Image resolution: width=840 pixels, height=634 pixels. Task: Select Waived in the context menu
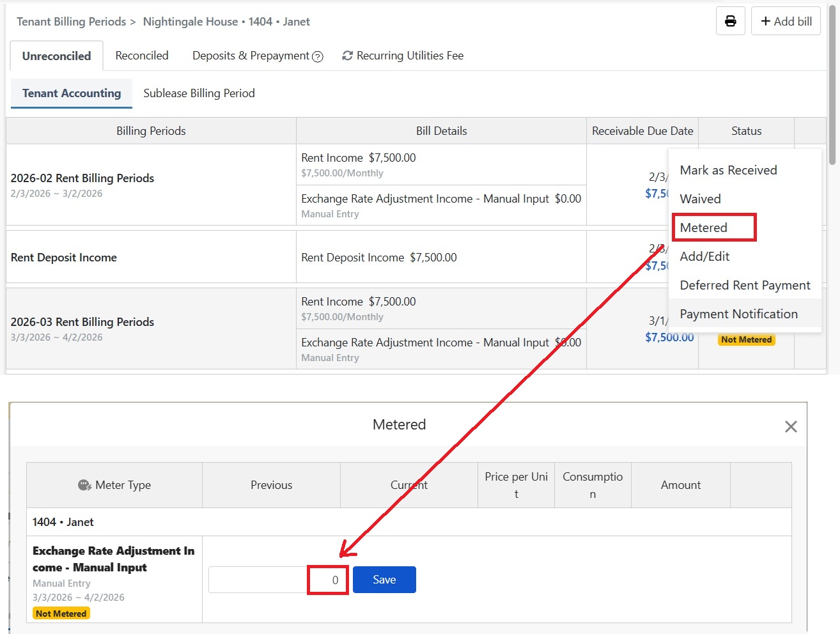pos(700,199)
